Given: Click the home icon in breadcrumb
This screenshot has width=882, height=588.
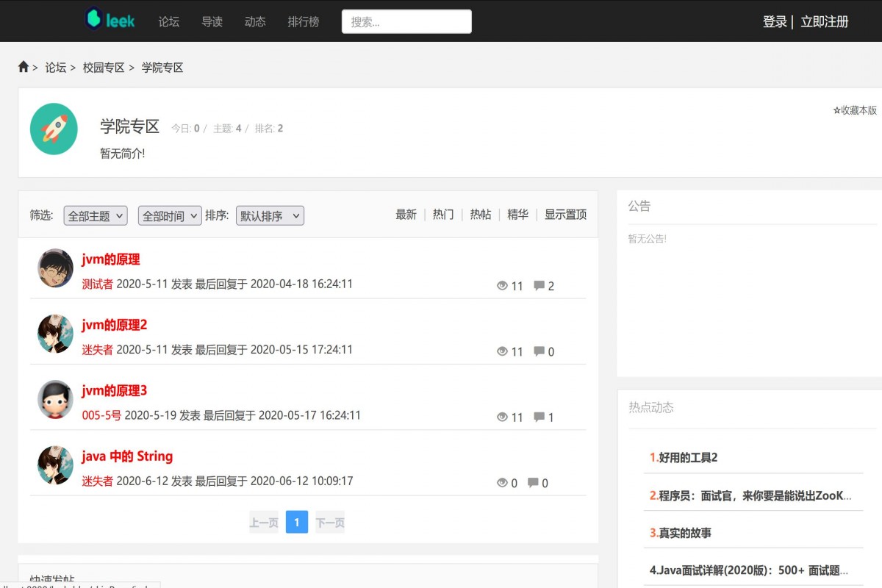Looking at the screenshot, I should [x=23, y=66].
